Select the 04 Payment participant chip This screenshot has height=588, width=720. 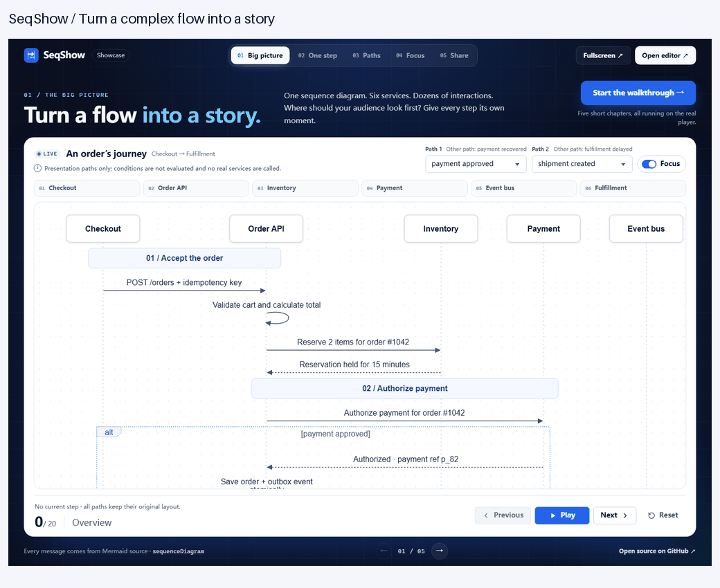[x=415, y=188]
